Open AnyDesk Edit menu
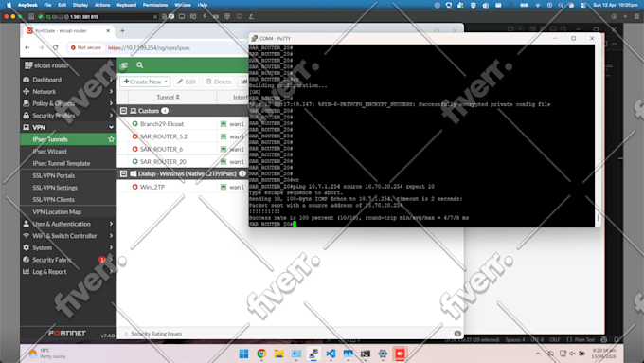 pyautogui.click(x=62, y=5)
